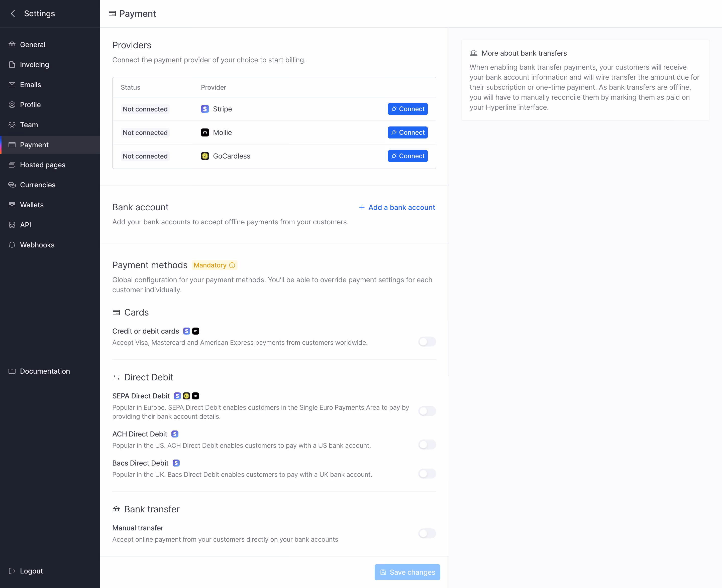Click the Mollie badge beside Credit or debit cards

[x=195, y=331]
